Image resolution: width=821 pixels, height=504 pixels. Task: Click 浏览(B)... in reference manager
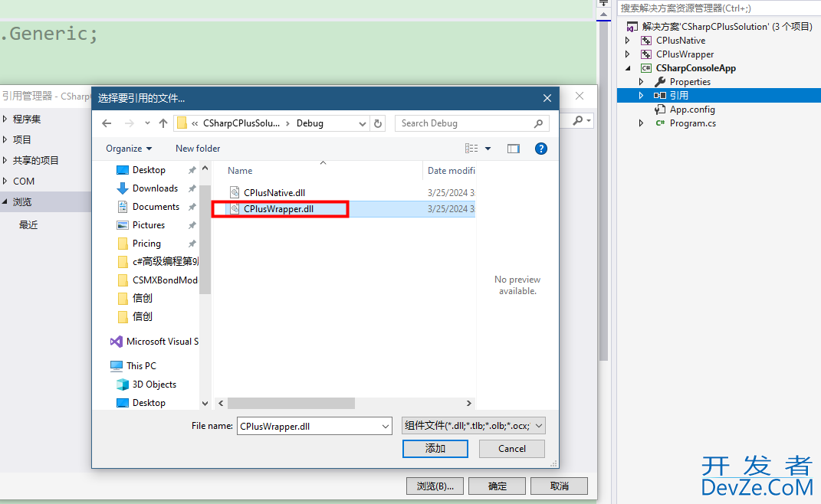click(x=435, y=486)
